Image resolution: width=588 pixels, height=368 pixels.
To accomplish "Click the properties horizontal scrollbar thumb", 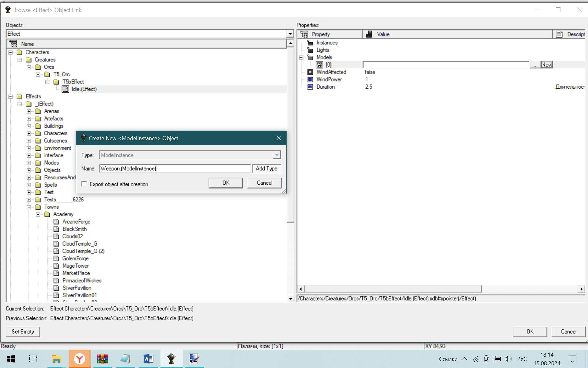I will (x=394, y=289).
